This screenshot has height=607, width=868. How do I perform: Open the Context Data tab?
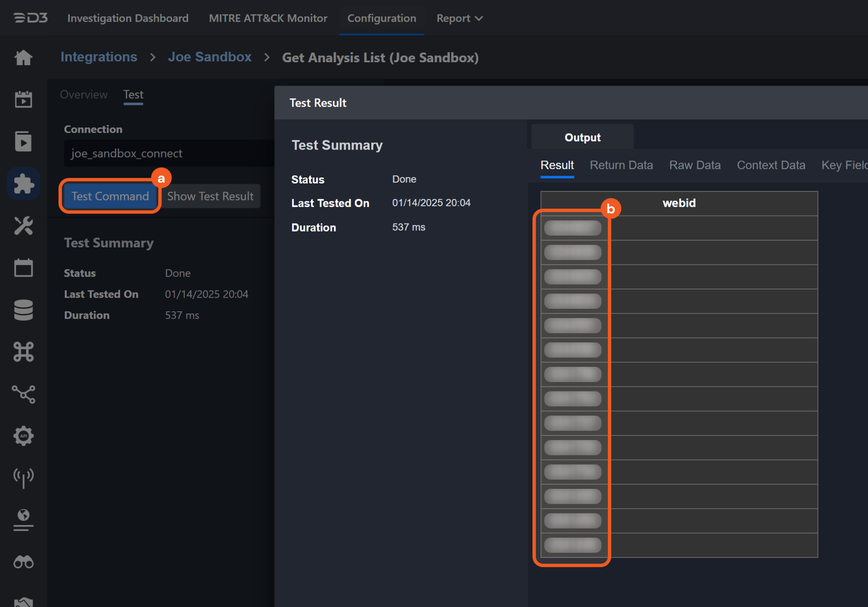771,165
